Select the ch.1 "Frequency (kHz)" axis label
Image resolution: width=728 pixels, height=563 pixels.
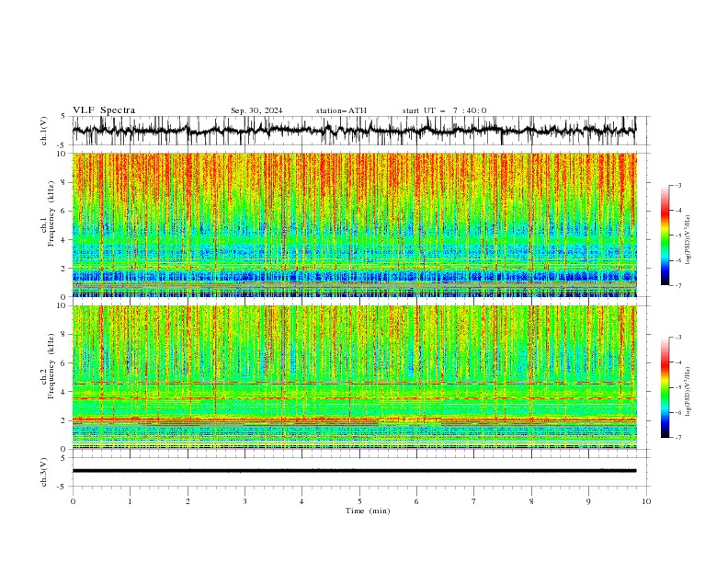click(52, 213)
